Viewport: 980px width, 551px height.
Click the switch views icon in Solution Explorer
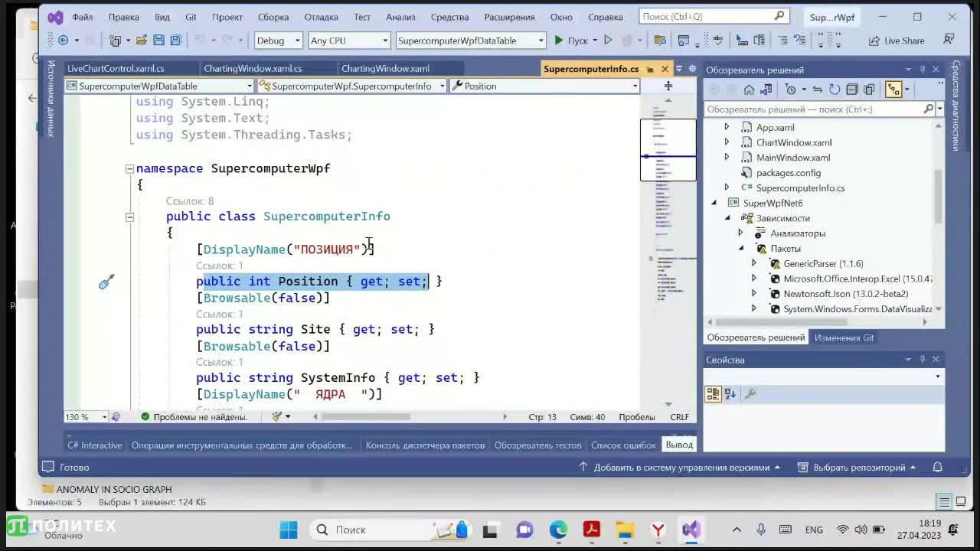pos(766,90)
